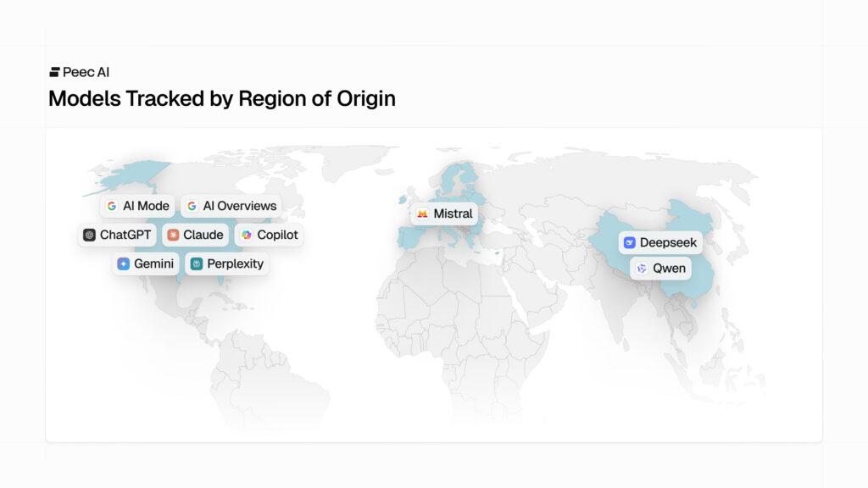This screenshot has height=488, width=868.
Task: Click the Deepseek whale icon
Action: point(630,242)
